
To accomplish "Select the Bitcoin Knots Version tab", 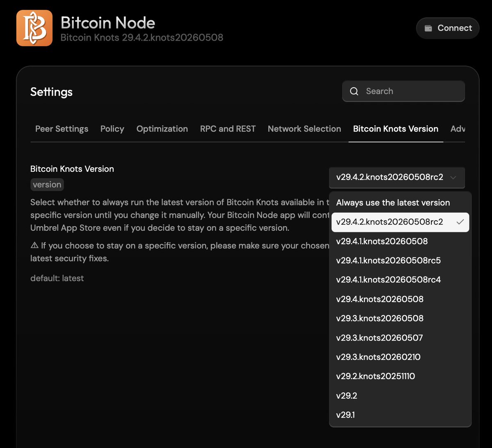I will pyautogui.click(x=396, y=129).
